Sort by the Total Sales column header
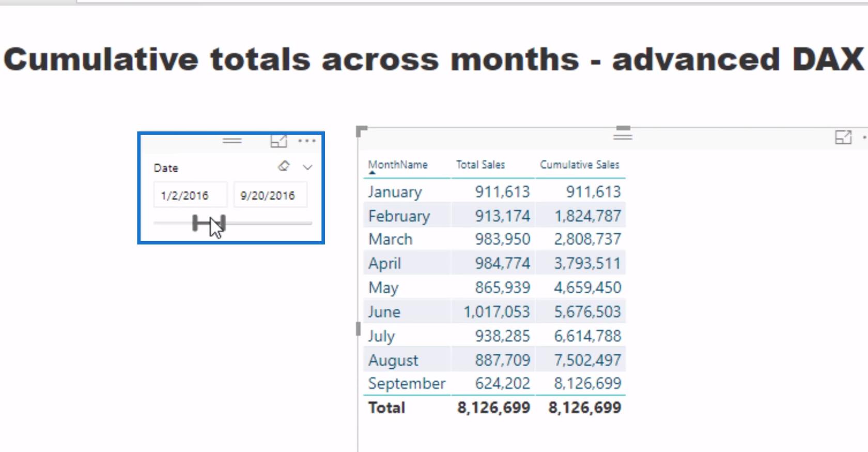The image size is (868, 452). [481, 164]
